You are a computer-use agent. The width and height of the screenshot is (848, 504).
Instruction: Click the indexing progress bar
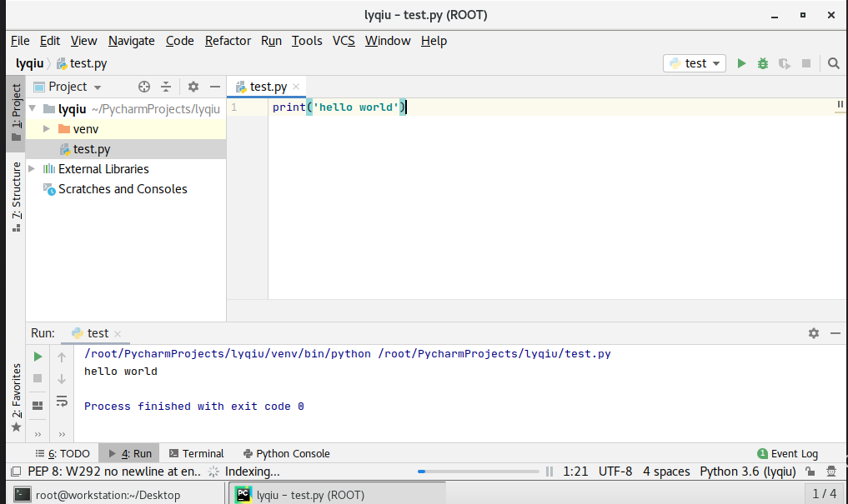pos(478,472)
